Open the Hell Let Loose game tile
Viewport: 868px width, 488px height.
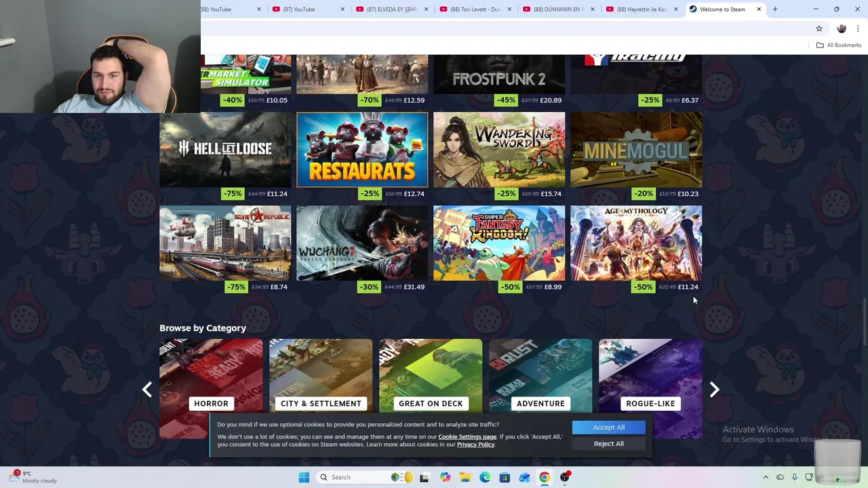pos(225,150)
